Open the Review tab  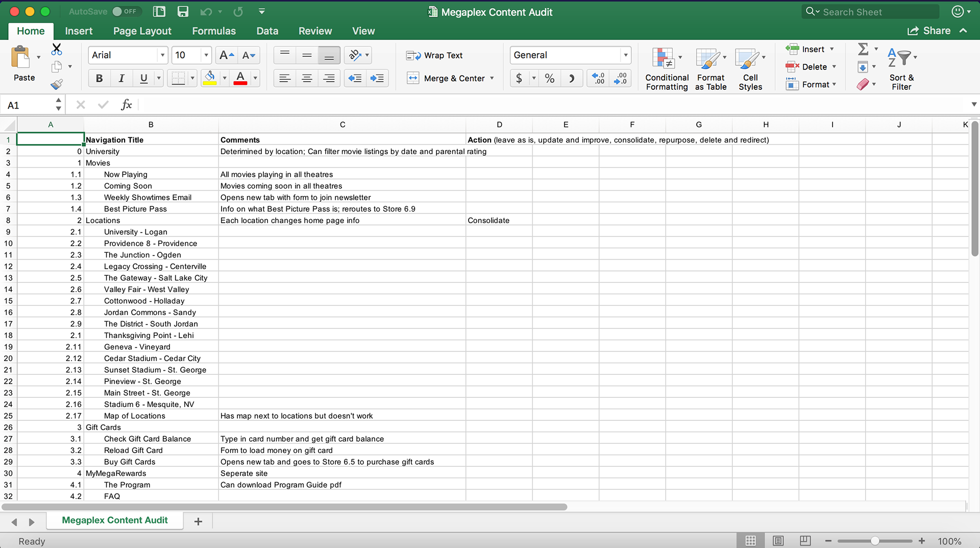point(315,31)
